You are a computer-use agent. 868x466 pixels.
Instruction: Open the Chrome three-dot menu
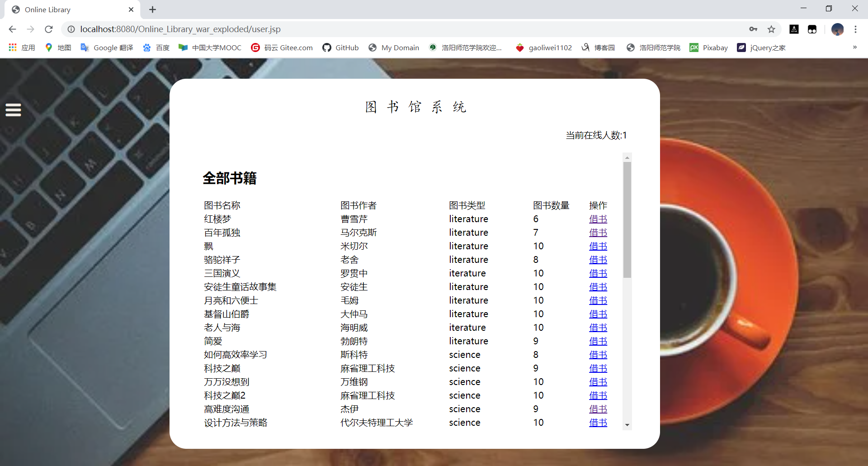(856, 29)
